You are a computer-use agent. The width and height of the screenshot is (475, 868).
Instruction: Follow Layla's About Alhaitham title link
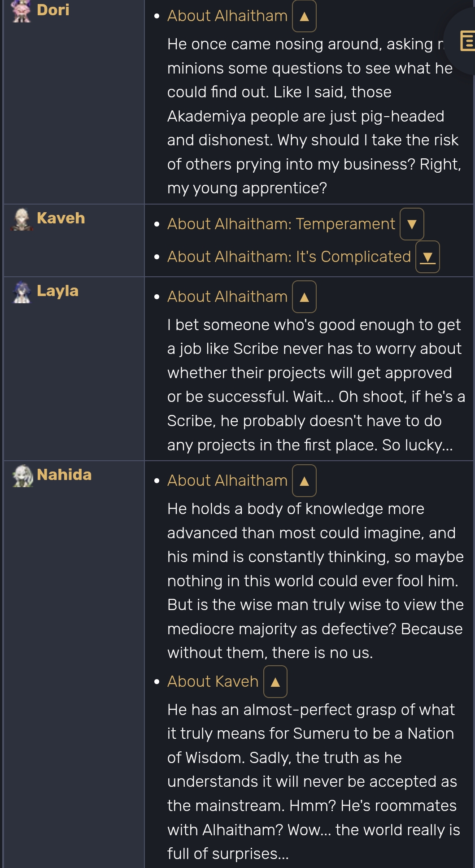coord(227,297)
